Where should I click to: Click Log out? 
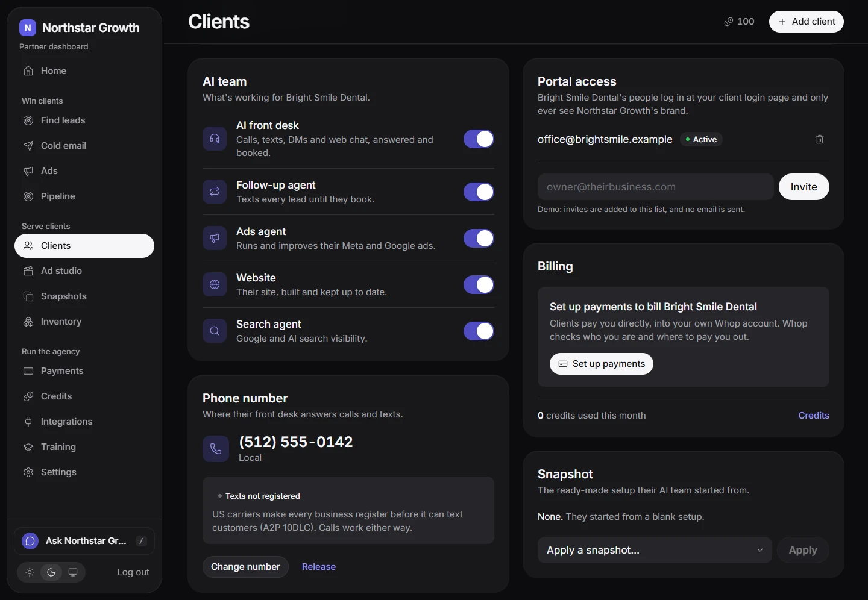133,572
